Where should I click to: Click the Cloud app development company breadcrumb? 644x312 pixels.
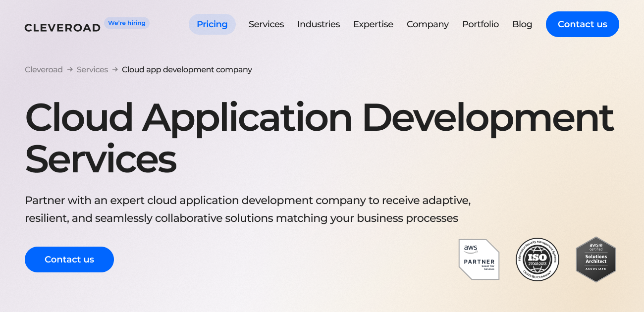pos(187,70)
